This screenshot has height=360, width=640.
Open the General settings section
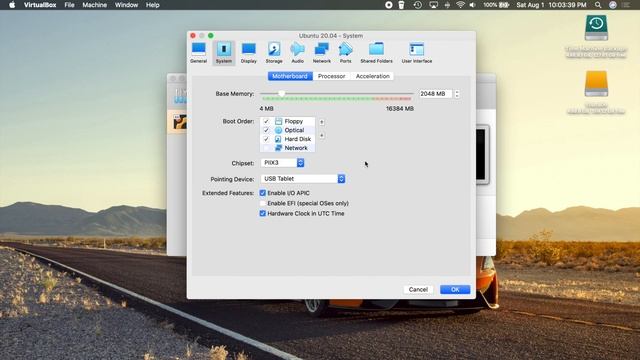[x=198, y=53]
